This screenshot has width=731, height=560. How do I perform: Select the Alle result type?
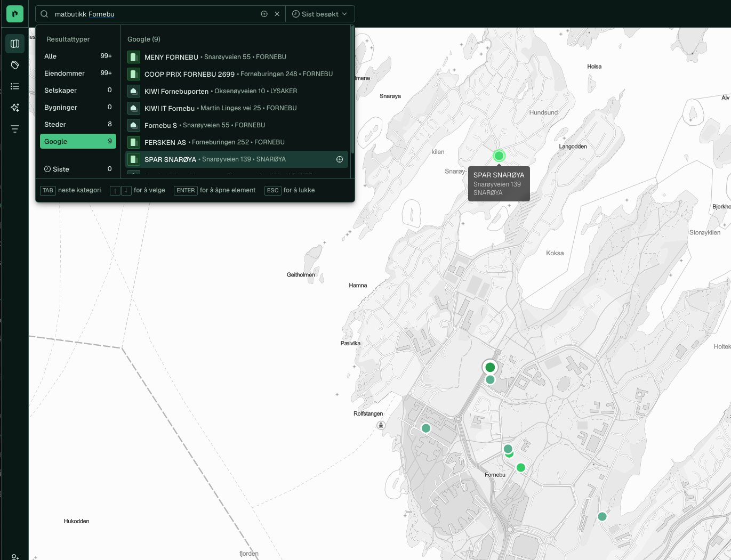[x=78, y=56]
